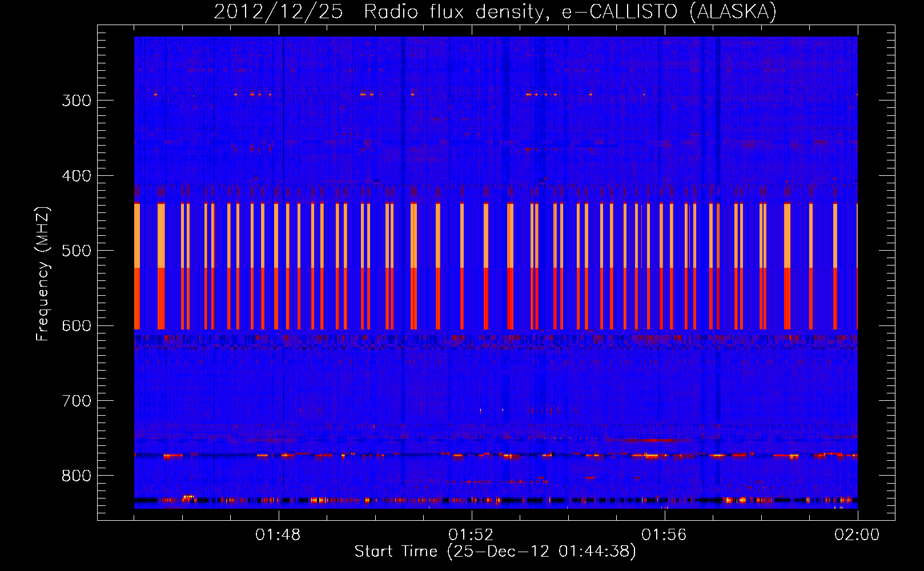Click the '500' frequency tick label
Viewport: 924px width, 571px height.
click(77, 251)
